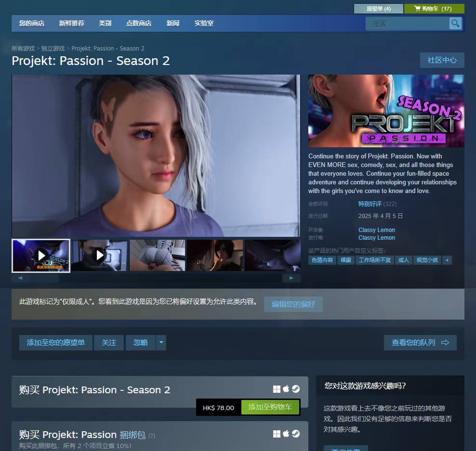476x451 pixels.
Task: Click the game capsule header image
Action: (x=386, y=111)
